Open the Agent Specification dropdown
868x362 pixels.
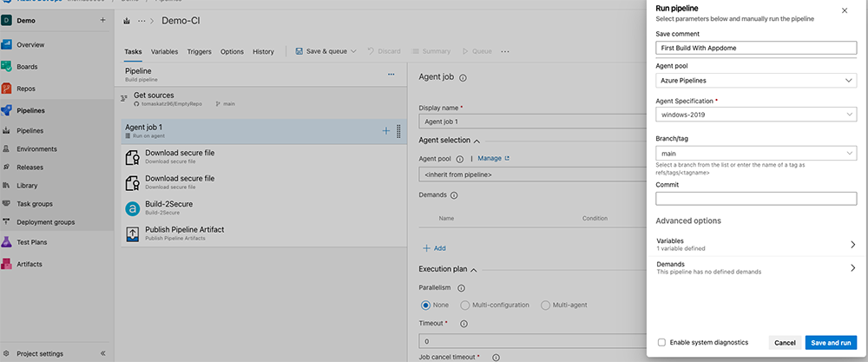(756, 115)
